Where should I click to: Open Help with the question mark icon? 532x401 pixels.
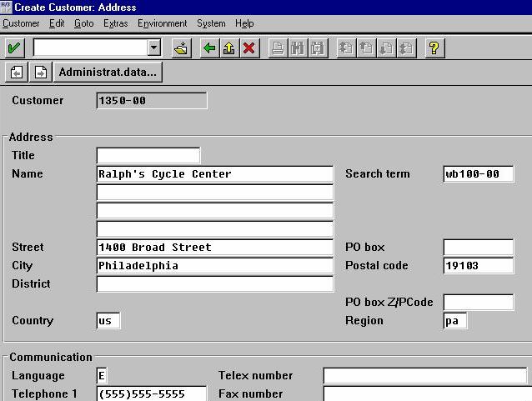433,48
